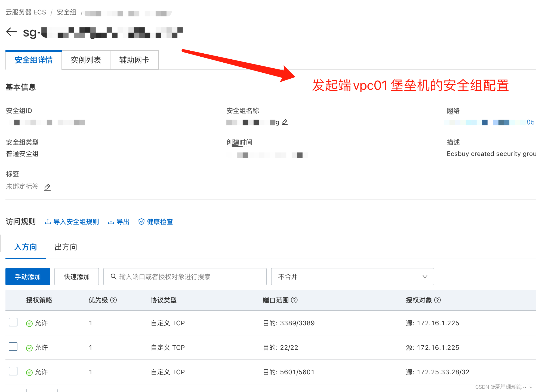
Task: Switch to 安全组详情 tab
Action: (34, 60)
